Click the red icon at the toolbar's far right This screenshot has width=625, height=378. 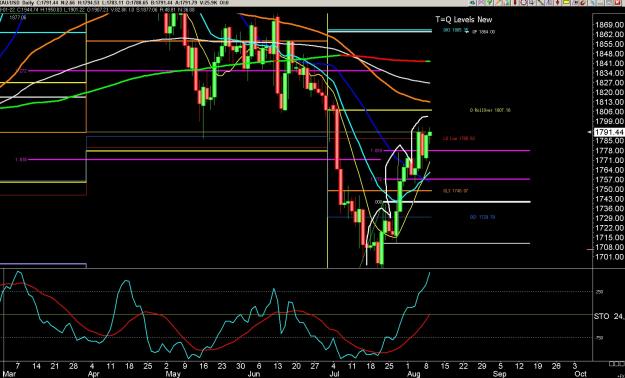[617, 3]
